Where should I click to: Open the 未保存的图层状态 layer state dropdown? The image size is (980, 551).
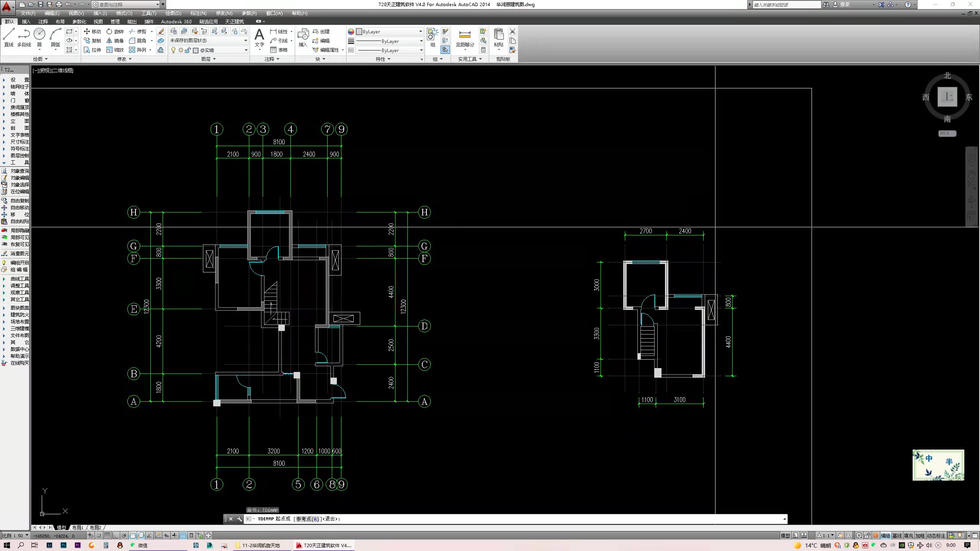pyautogui.click(x=208, y=41)
